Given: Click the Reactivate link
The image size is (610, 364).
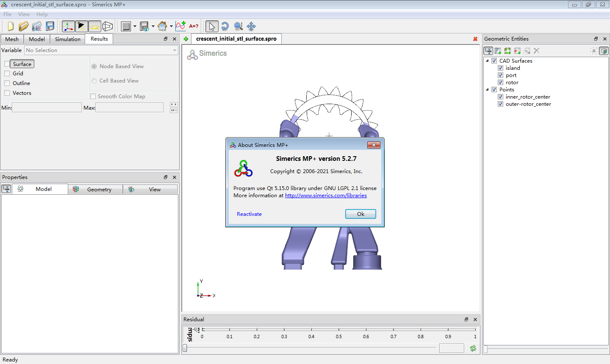Looking at the screenshot, I should click(x=249, y=214).
